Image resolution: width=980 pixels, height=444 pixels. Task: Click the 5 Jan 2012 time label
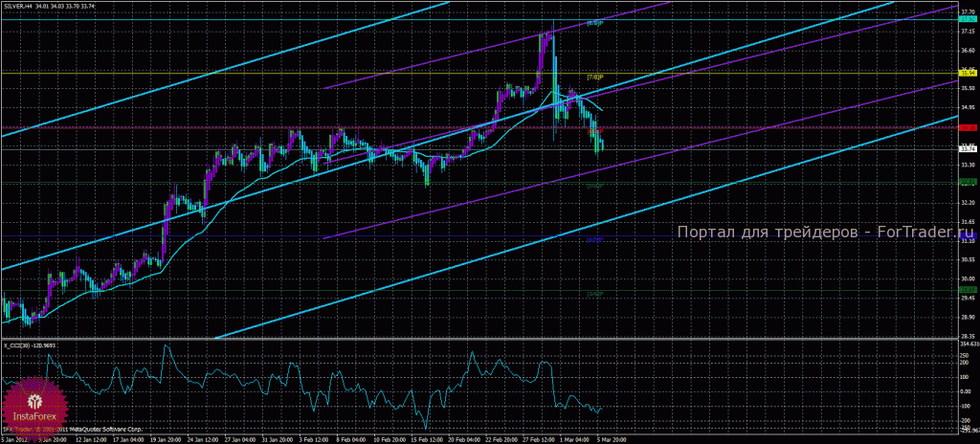tap(11, 438)
